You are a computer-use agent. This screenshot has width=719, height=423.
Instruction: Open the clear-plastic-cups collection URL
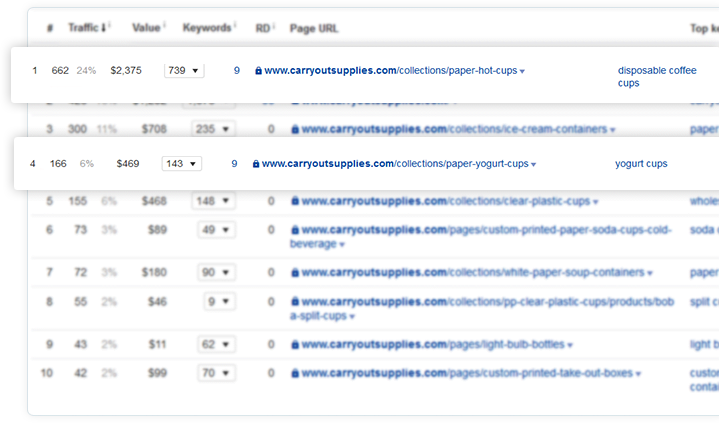click(x=446, y=201)
